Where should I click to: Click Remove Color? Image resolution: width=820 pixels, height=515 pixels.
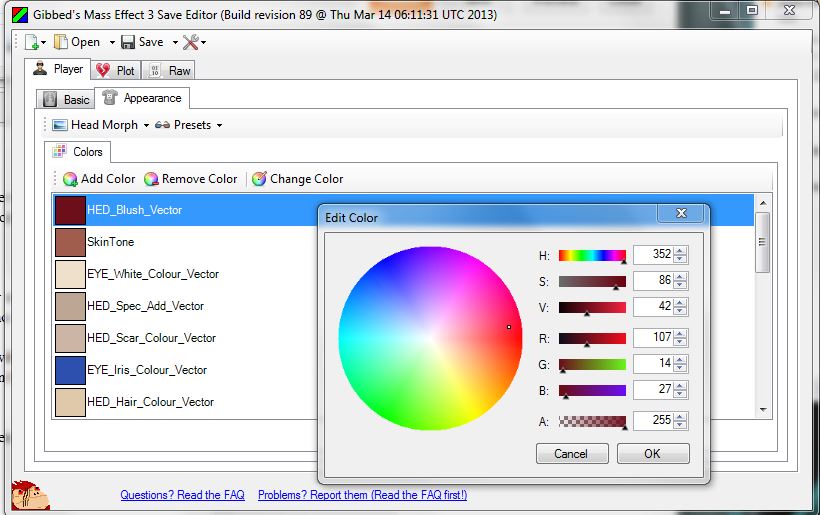pyautogui.click(x=191, y=179)
